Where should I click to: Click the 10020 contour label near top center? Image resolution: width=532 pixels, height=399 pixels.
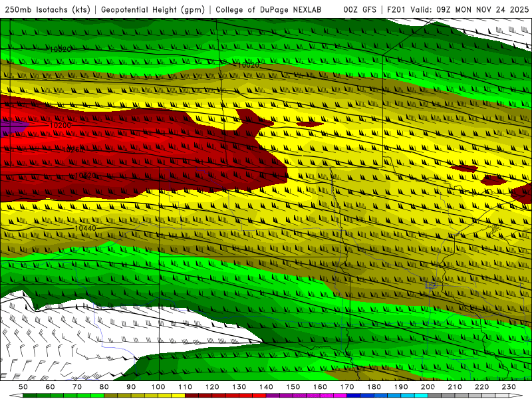249,65
